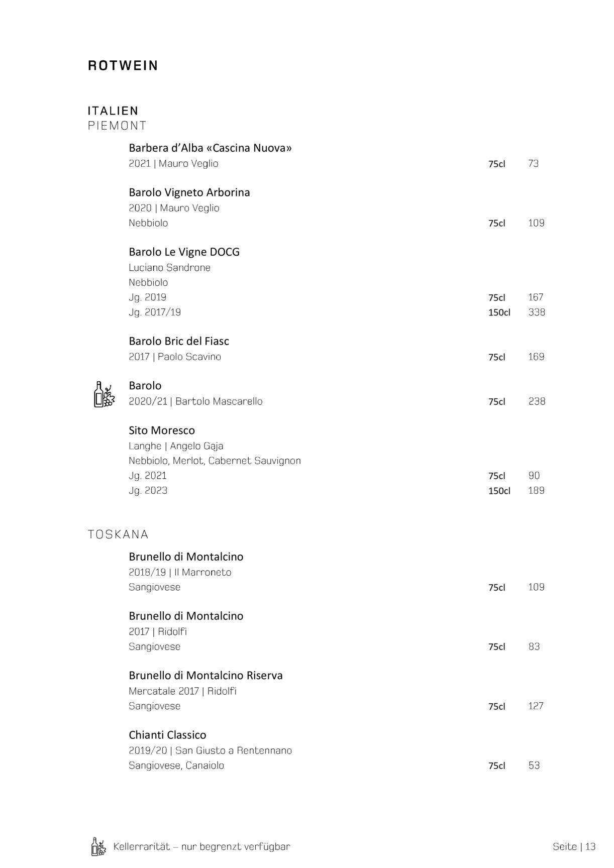The height and width of the screenshot is (868, 614).
Task: Click the 238 price of Bartolo Mascarello Barolo
Action: pos(537,401)
